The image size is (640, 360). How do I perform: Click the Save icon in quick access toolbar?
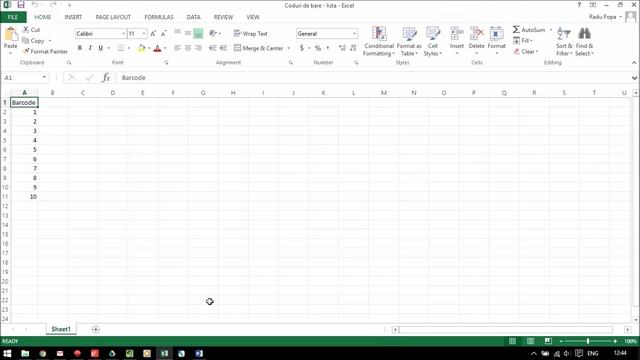(21, 5)
